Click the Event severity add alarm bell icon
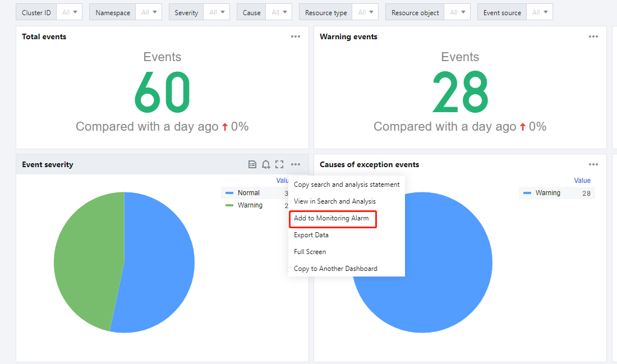This screenshot has width=617, height=364. pyautogui.click(x=266, y=164)
